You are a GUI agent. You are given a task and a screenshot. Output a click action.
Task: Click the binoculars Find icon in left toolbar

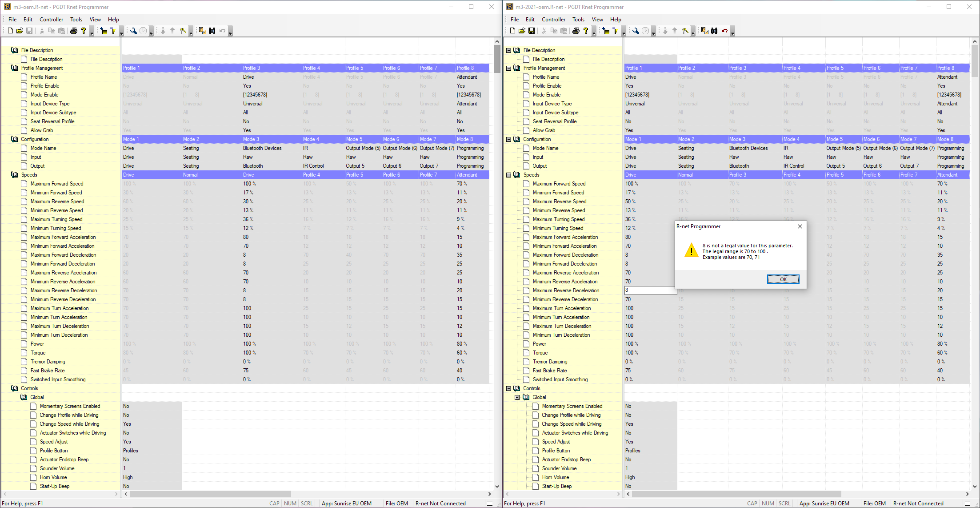[212, 31]
